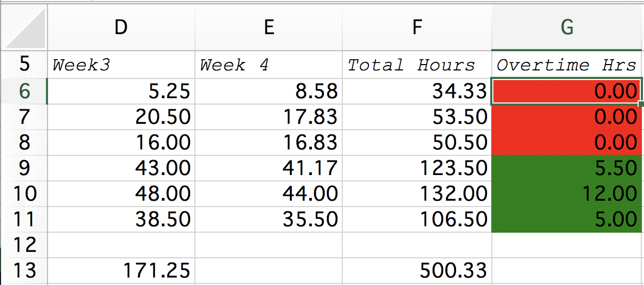Select row 9 header
This screenshot has height=285, width=644.
click(23, 168)
